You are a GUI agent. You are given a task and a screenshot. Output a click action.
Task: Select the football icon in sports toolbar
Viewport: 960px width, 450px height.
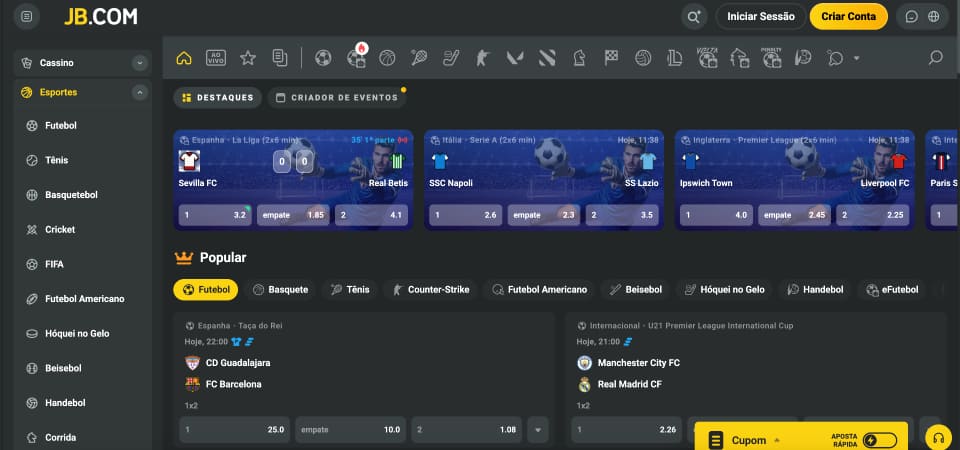click(x=323, y=58)
